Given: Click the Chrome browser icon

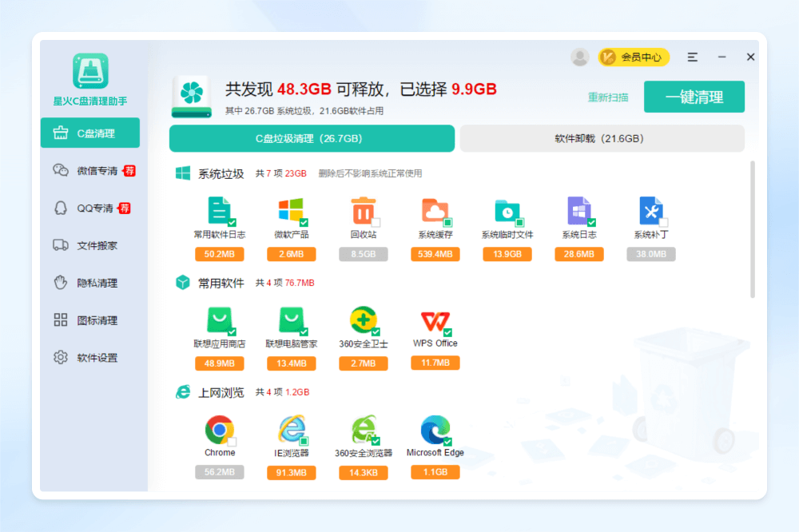Looking at the screenshot, I should click(218, 430).
